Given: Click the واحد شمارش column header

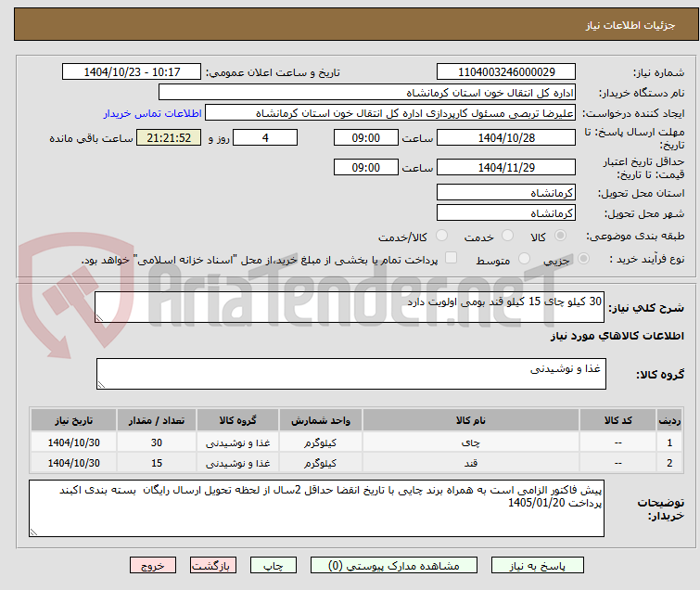Looking at the screenshot, I should click(321, 420).
